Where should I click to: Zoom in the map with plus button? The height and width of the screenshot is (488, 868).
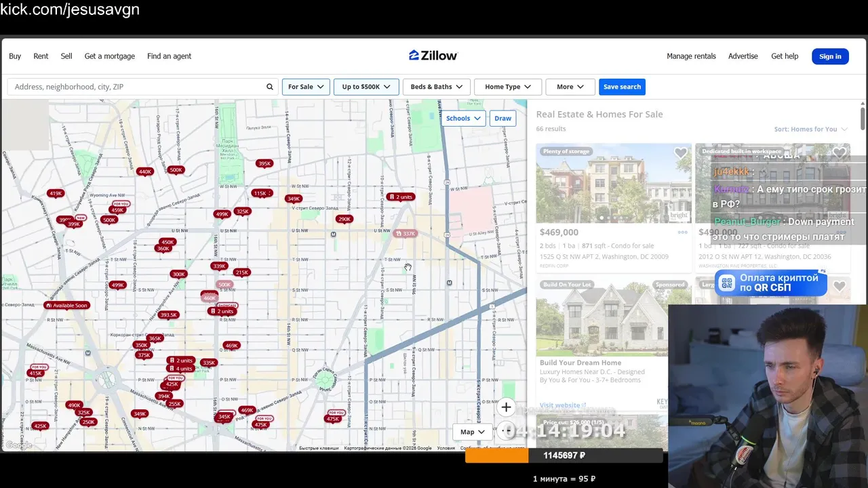click(506, 407)
